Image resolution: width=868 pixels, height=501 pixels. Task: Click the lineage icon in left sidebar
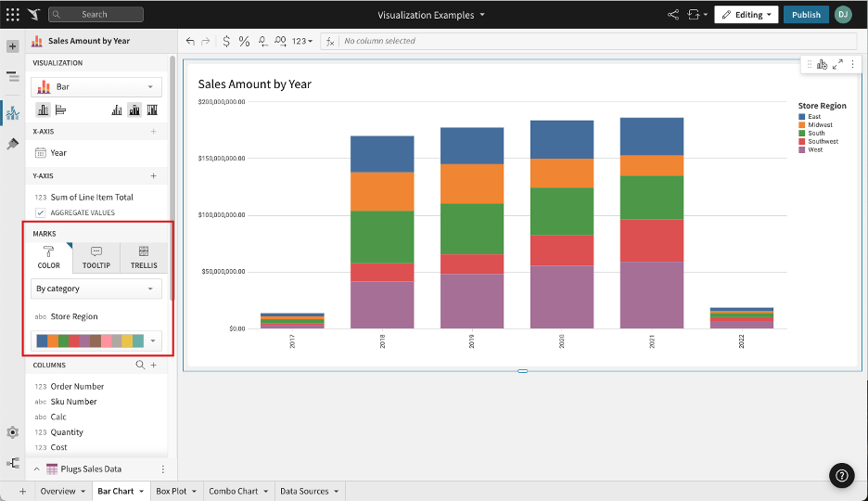[x=13, y=463]
